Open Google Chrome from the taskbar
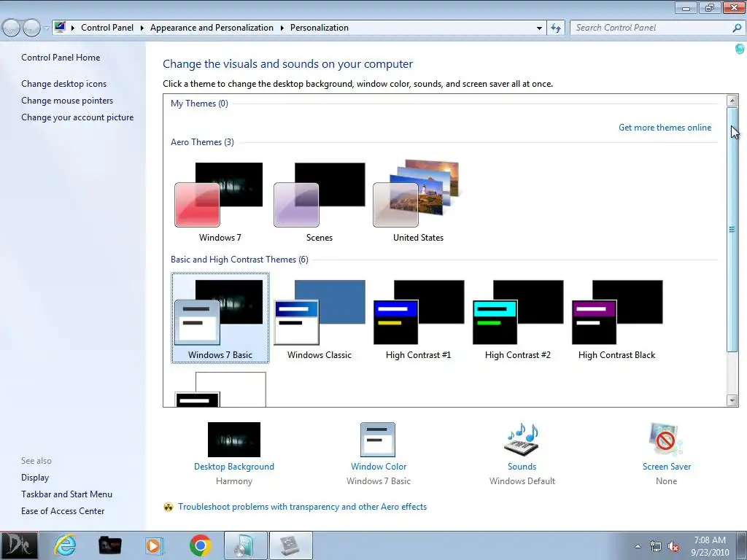 click(x=200, y=545)
